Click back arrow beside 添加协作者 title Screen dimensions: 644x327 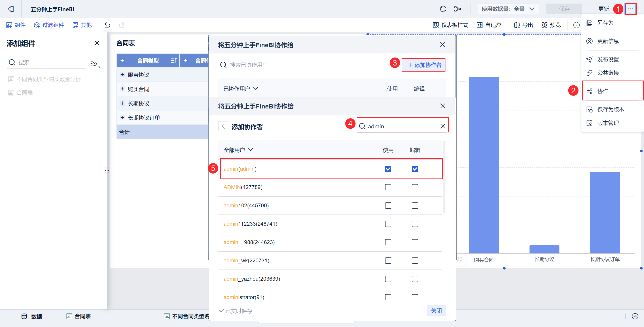pyautogui.click(x=223, y=127)
